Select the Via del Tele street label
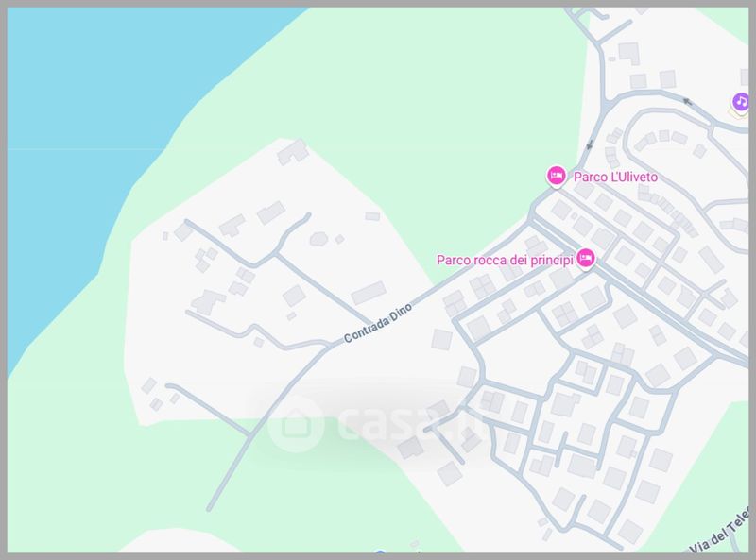Image resolution: width=756 pixels, height=560 pixels. click(x=720, y=531)
